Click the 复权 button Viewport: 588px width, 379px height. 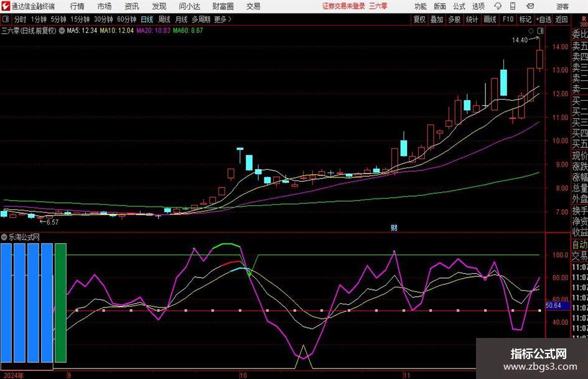[419, 19]
